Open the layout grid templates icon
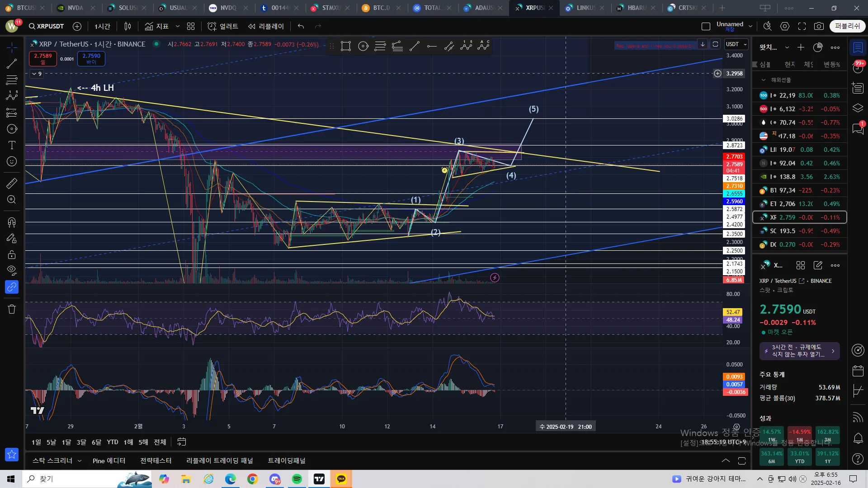The width and height of the screenshot is (868, 488). click(x=191, y=26)
